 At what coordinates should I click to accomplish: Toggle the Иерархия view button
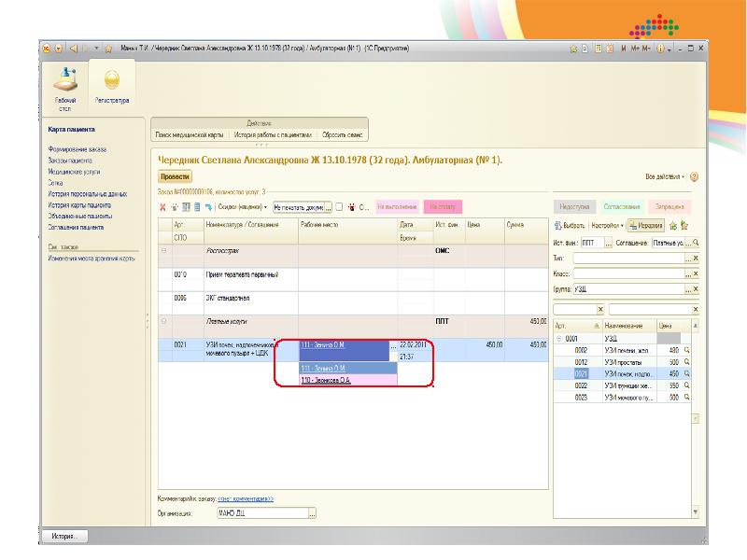(646, 226)
